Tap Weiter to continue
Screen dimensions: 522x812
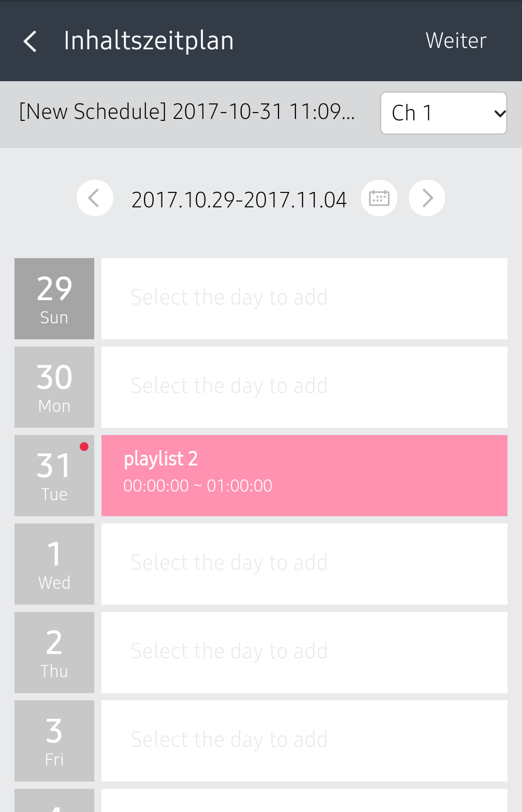456,41
